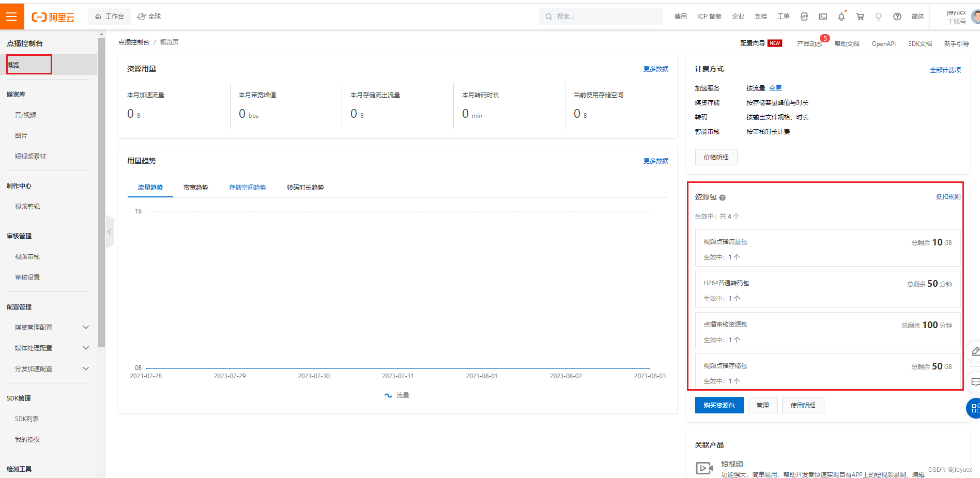Viewport: 980px width, 478px height.
Task: Click the 点播控制台 breadcrumb link
Action: (x=134, y=42)
